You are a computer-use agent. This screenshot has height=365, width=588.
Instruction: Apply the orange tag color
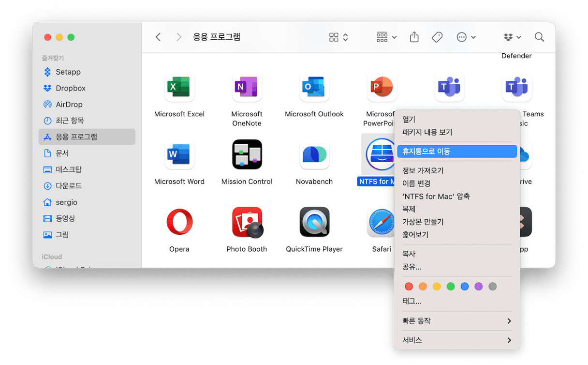click(x=423, y=287)
